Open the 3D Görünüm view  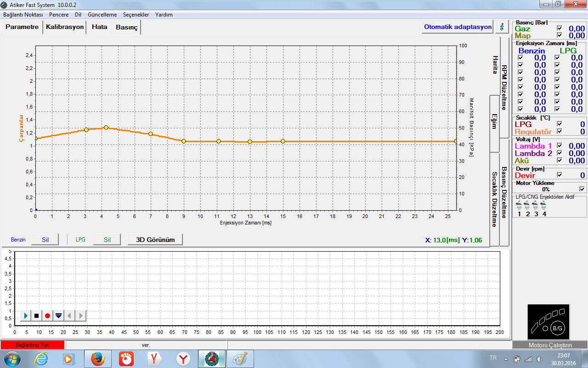pyautogui.click(x=155, y=240)
